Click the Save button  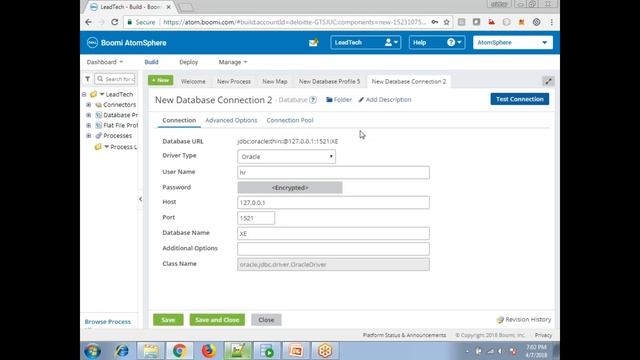pos(168,320)
